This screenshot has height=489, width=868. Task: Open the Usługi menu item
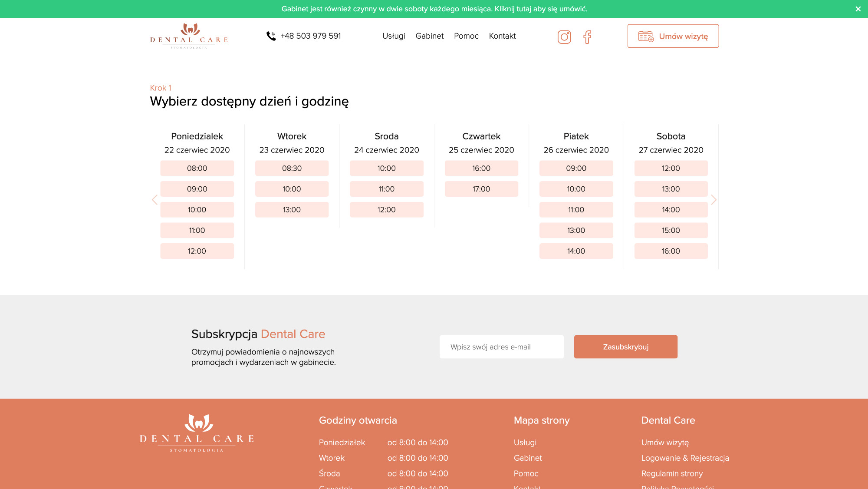click(x=394, y=36)
